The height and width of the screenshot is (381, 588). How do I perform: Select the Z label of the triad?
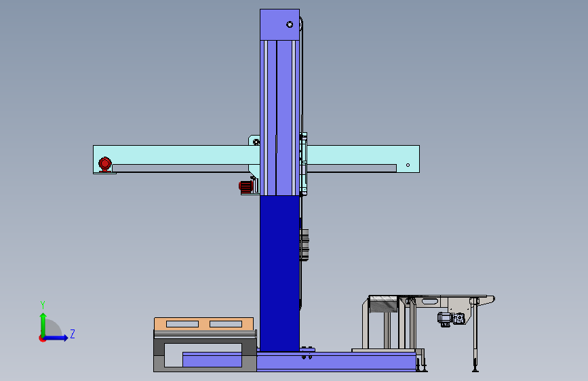pyautogui.click(x=73, y=334)
